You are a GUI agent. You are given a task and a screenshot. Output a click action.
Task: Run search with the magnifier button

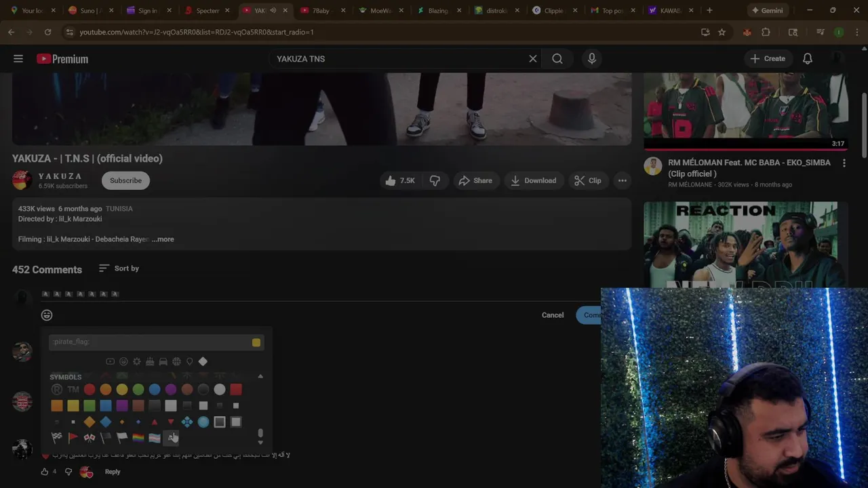point(557,59)
